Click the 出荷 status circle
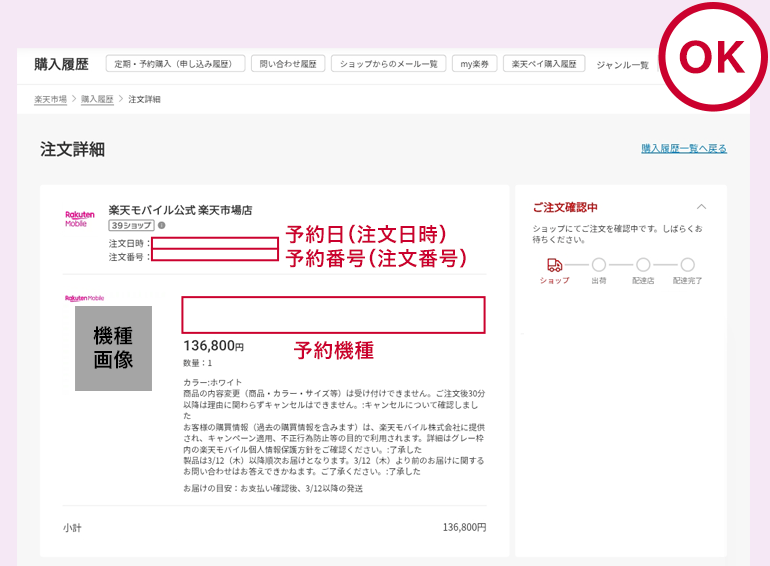 (599, 265)
